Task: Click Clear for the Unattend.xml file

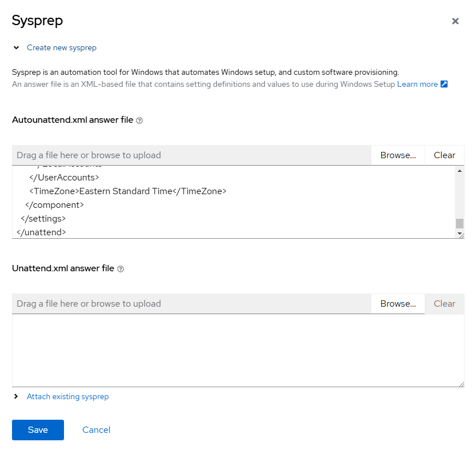Action: pyautogui.click(x=445, y=304)
